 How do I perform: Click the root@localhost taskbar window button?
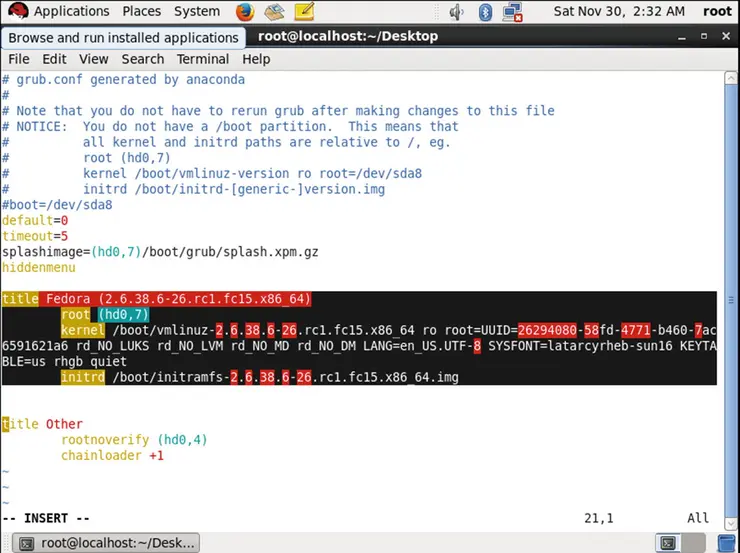pyautogui.click(x=107, y=543)
